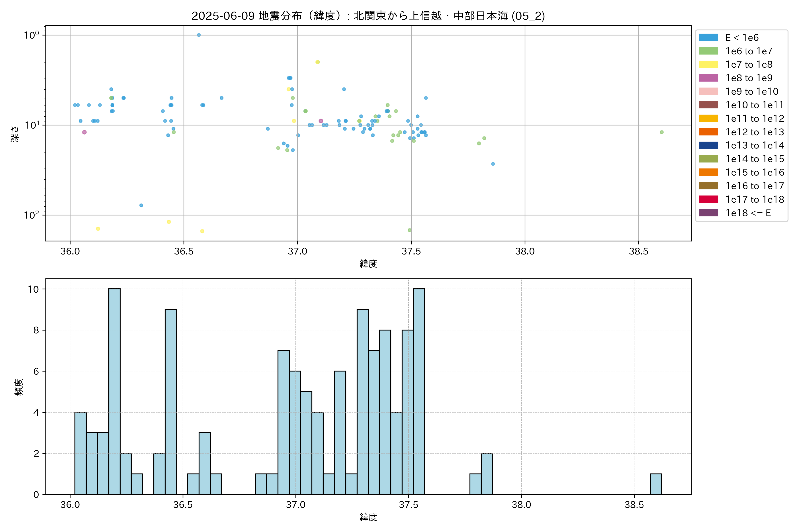Image resolution: width=798 pixels, height=532 pixels.
Task: Click the tallest histogram bar near 36.2
Action: [114, 391]
